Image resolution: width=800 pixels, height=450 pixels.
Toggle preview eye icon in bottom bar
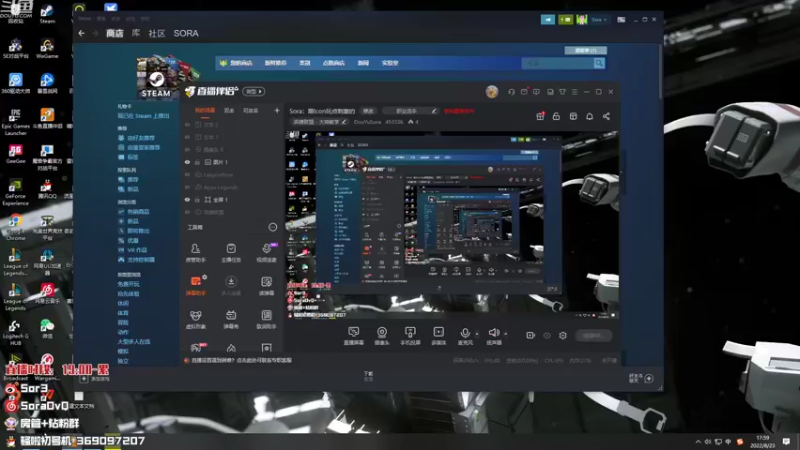point(547,335)
